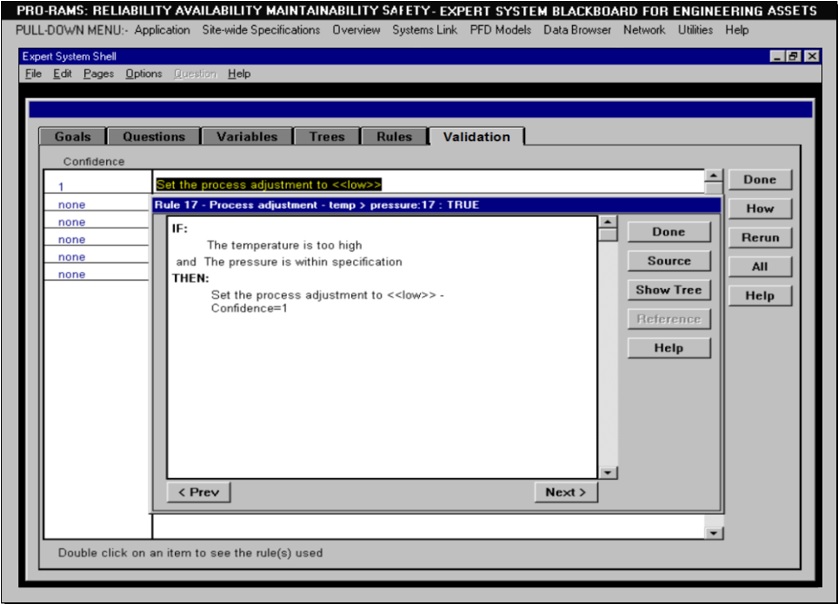Go to previous rule with Prev

199,492
